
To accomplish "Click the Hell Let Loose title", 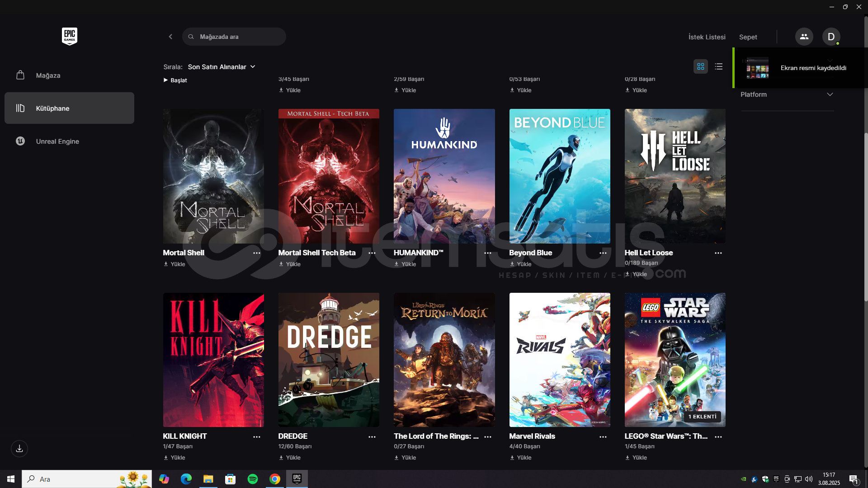I will tap(649, 253).
